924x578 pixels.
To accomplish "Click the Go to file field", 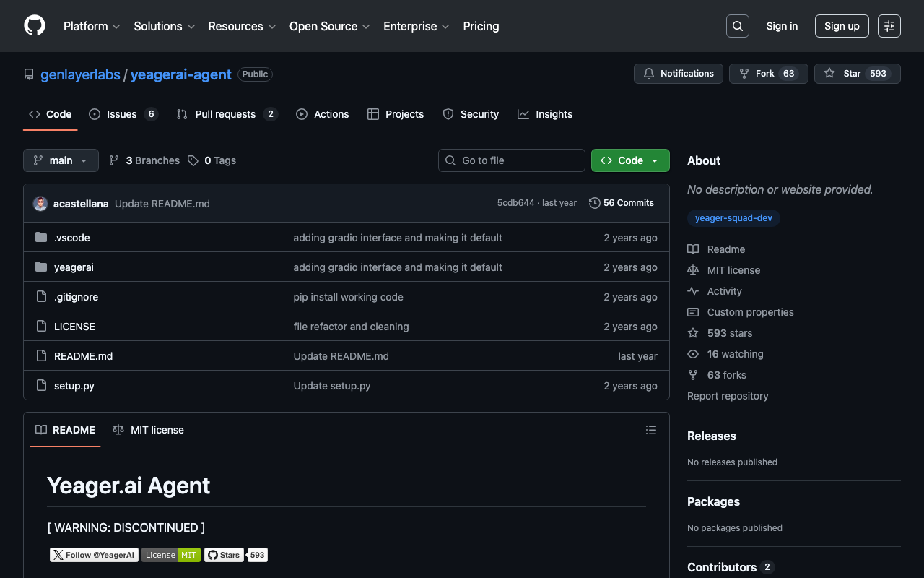I will 511,160.
